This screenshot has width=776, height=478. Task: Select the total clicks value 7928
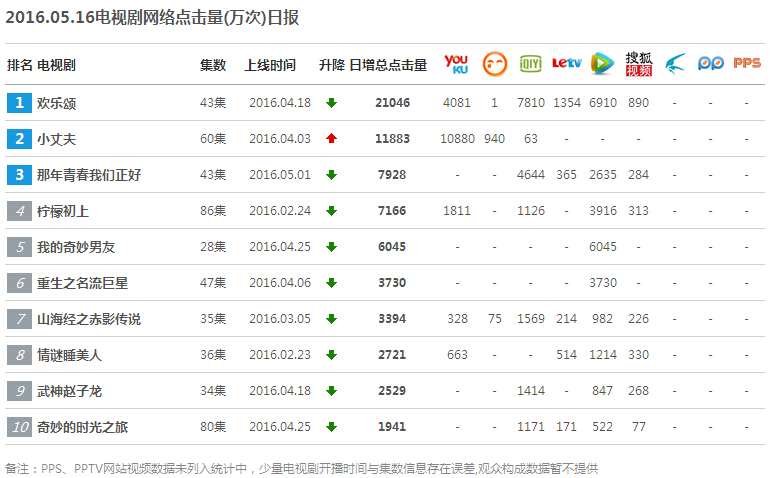(392, 175)
